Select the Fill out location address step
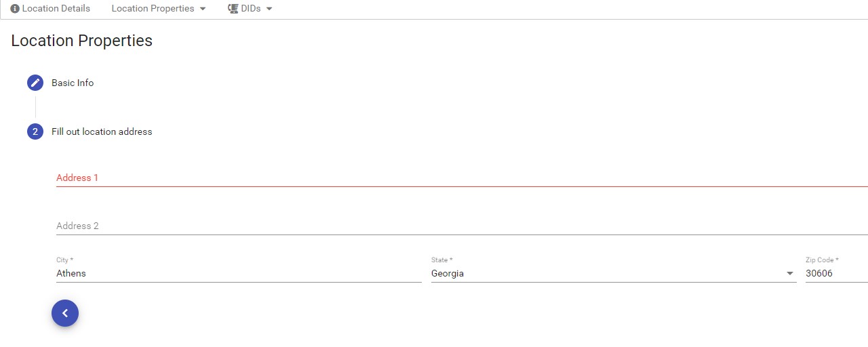The image size is (868, 347). [102, 131]
